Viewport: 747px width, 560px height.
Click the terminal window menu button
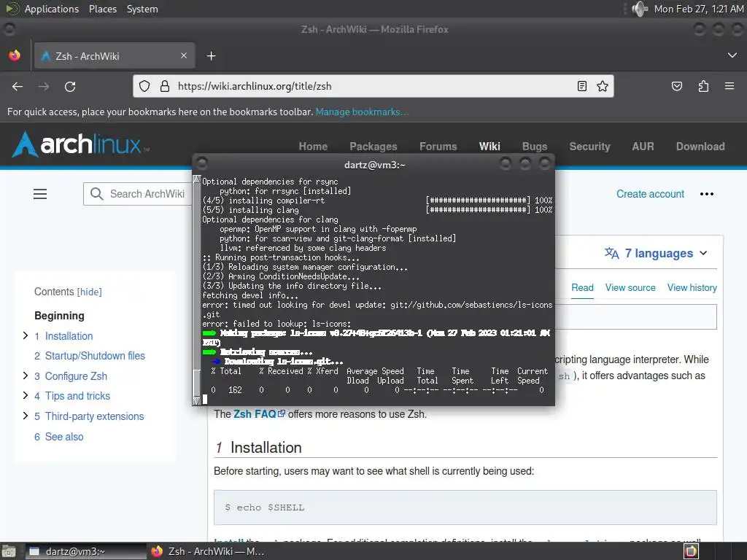coord(201,163)
